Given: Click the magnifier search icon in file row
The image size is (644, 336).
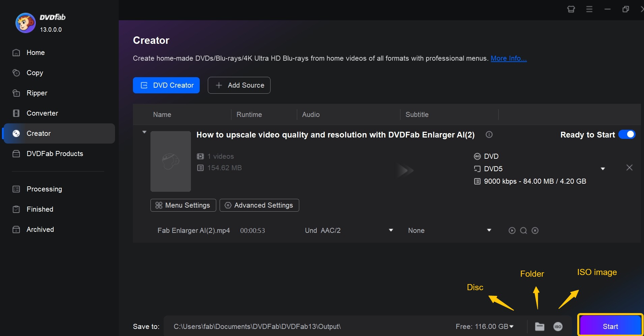Looking at the screenshot, I should tap(523, 231).
